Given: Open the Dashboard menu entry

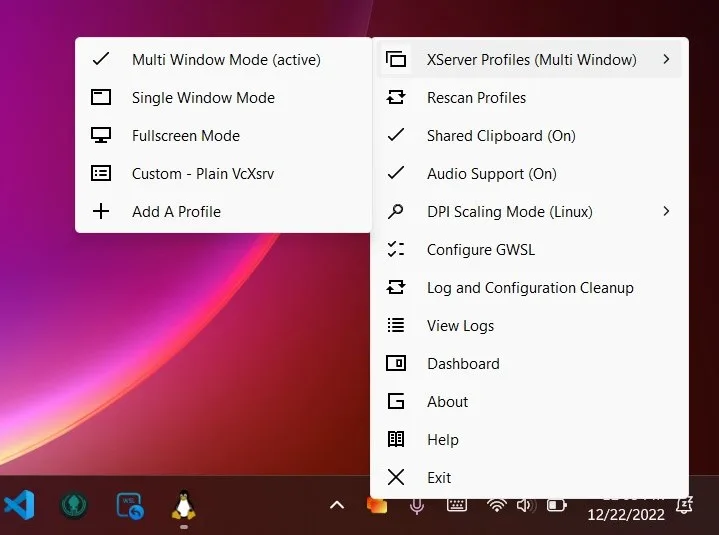Looking at the screenshot, I should click(x=530, y=364).
